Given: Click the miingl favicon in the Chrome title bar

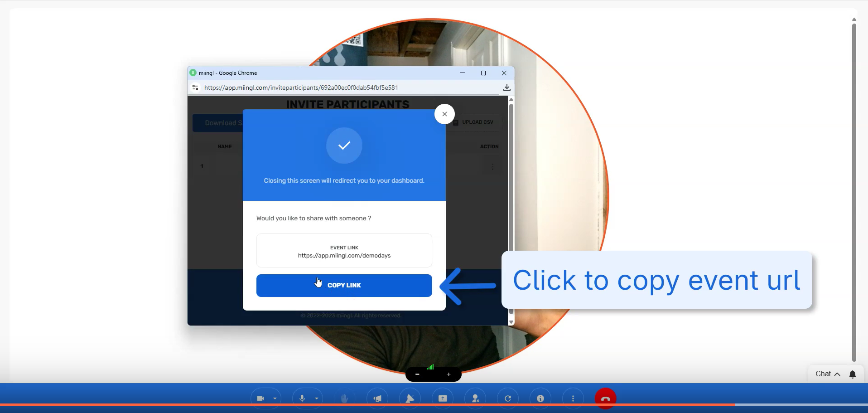Looking at the screenshot, I should tap(193, 73).
